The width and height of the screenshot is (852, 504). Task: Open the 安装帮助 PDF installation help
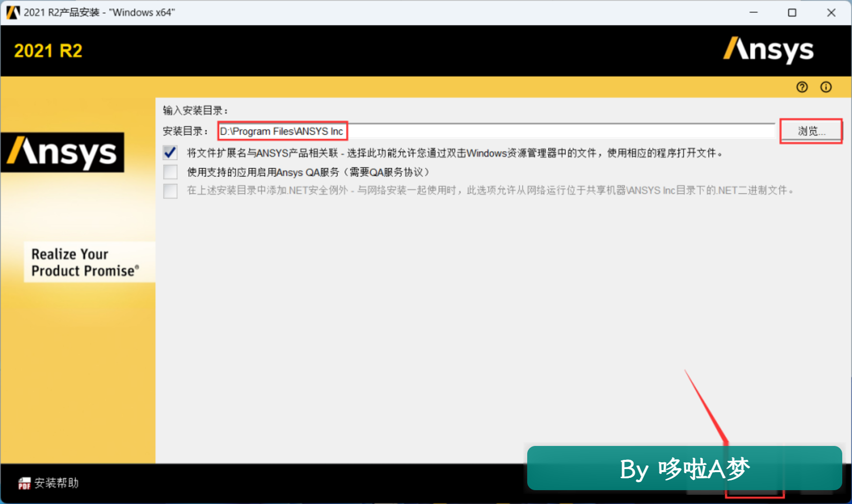pyautogui.click(x=48, y=483)
